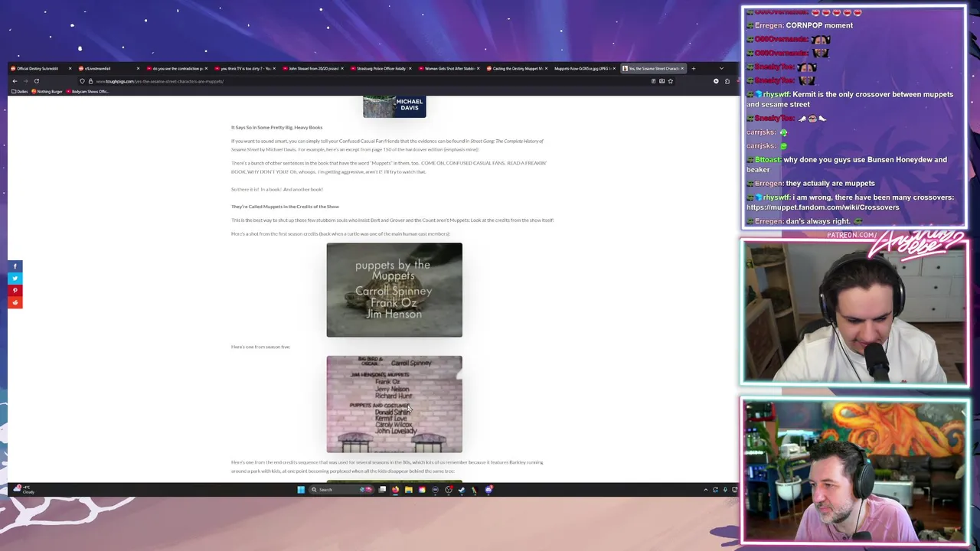Click the system tray sync icon
Viewport: 980px width, 551px height.
tap(715, 490)
